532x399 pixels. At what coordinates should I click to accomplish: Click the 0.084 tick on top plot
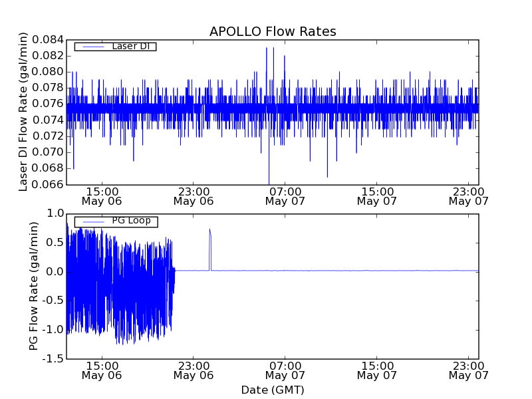(48, 40)
